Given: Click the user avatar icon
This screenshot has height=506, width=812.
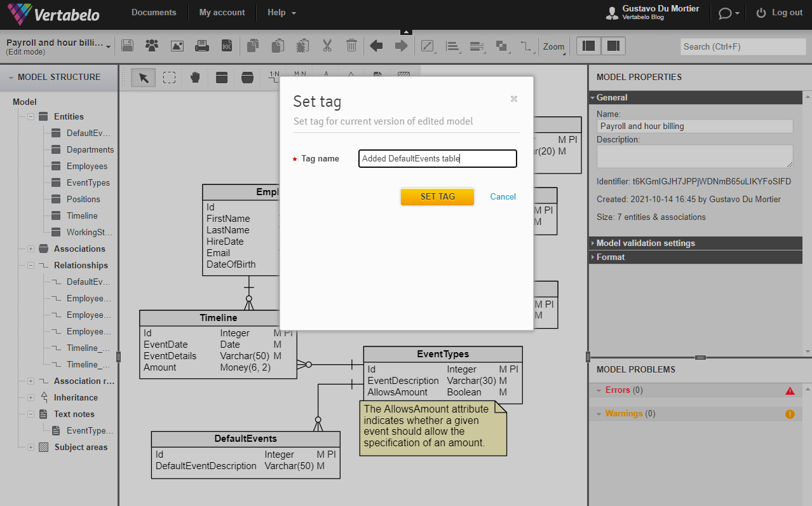Looking at the screenshot, I should pos(612,13).
